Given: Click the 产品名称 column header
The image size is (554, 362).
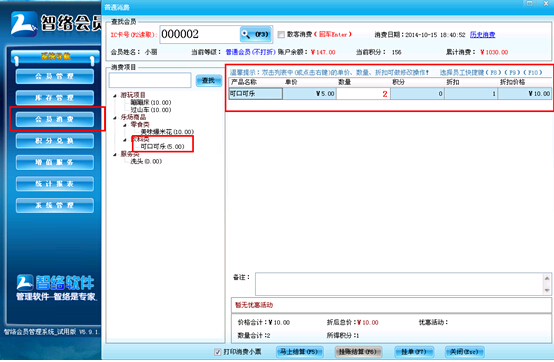Looking at the screenshot, I should tap(255, 82).
